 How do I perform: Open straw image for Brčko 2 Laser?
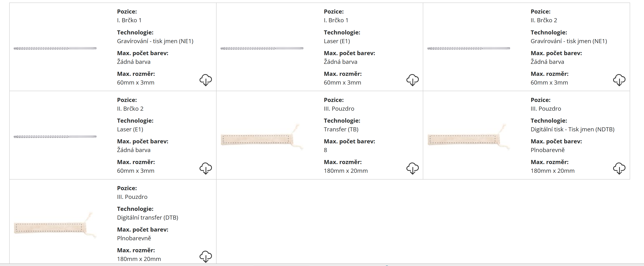55,137
